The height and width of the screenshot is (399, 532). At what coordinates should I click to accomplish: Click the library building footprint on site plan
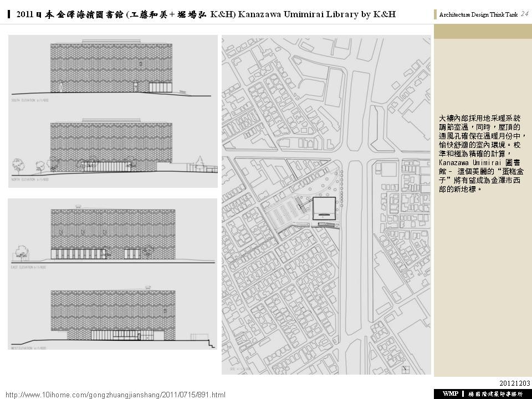click(323, 208)
